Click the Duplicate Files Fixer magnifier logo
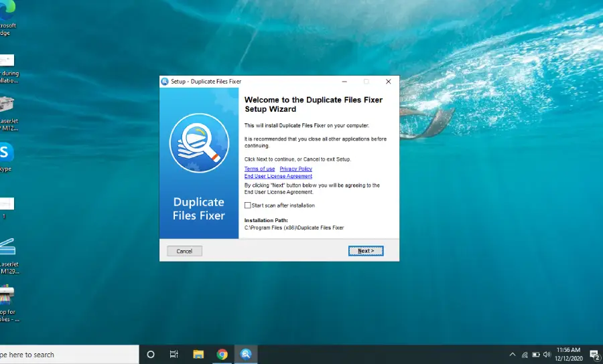Viewport: 603px width, 364px height. (199, 143)
